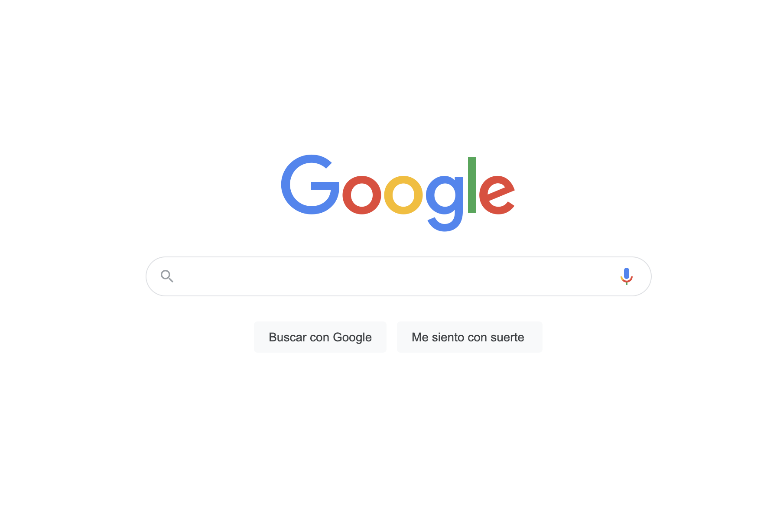Activate the colorful microphone for dictation
This screenshot has width=780, height=532.
point(627,276)
